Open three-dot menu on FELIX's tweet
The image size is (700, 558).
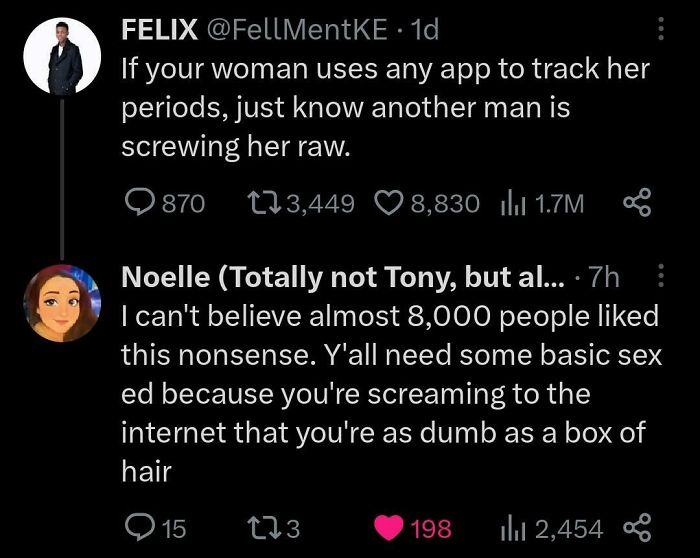click(659, 31)
